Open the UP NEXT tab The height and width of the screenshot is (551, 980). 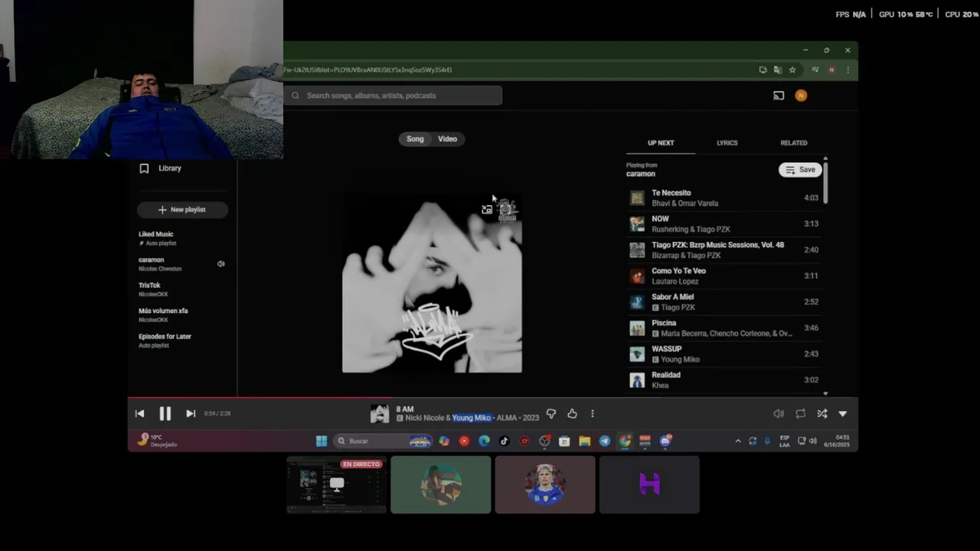coord(661,143)
